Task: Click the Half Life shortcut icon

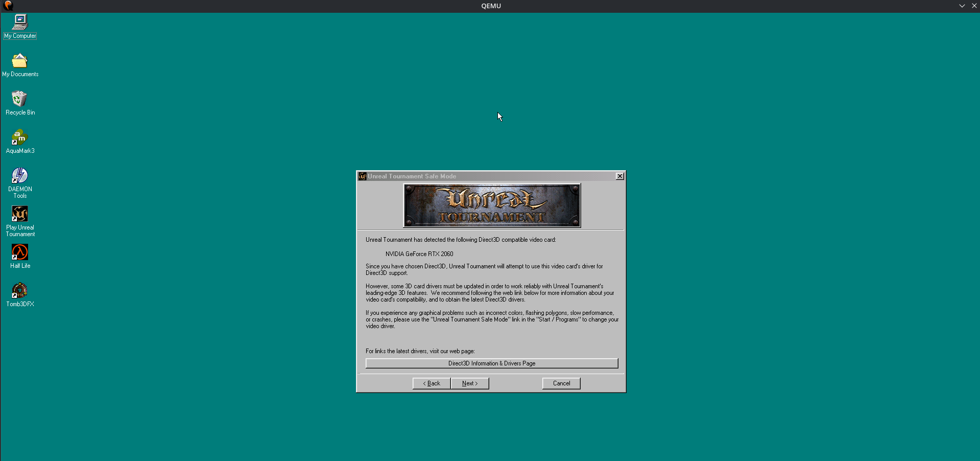Action: pos(20,252)
